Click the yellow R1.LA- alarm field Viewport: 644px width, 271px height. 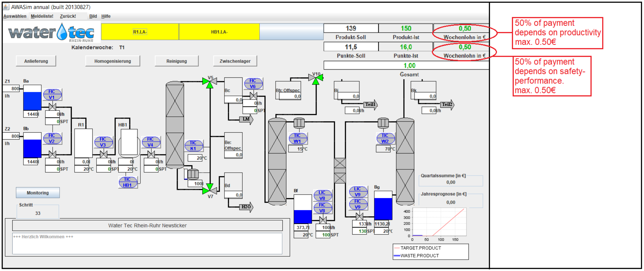click(x=140, y=32)
